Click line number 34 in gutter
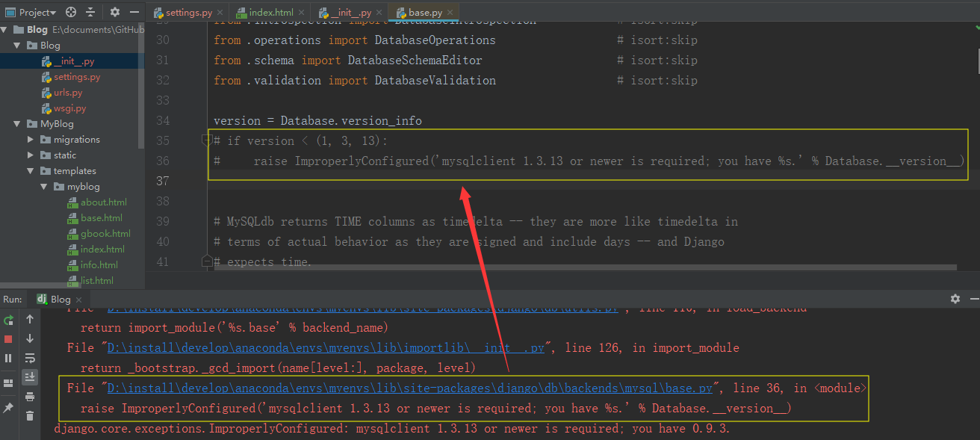This screenshot has width=980, height=440. (163, 120)
